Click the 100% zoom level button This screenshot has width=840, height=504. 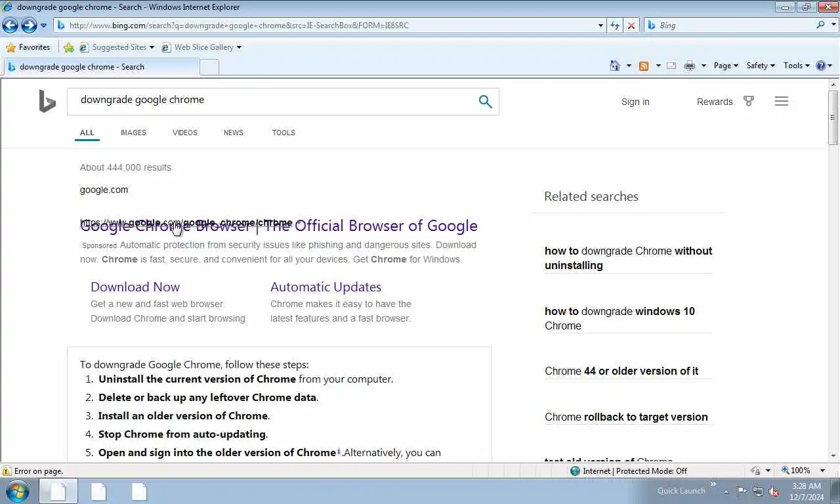click(x=795, y=471)
